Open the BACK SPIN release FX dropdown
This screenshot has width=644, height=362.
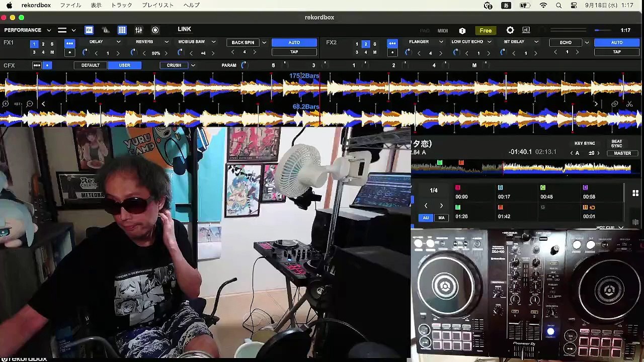[x=264, y=43]
